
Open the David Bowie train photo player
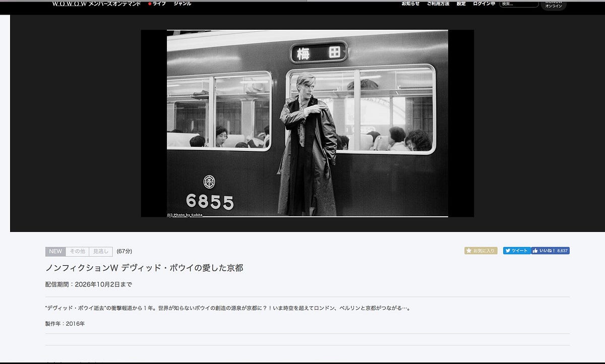click(307, 124)
